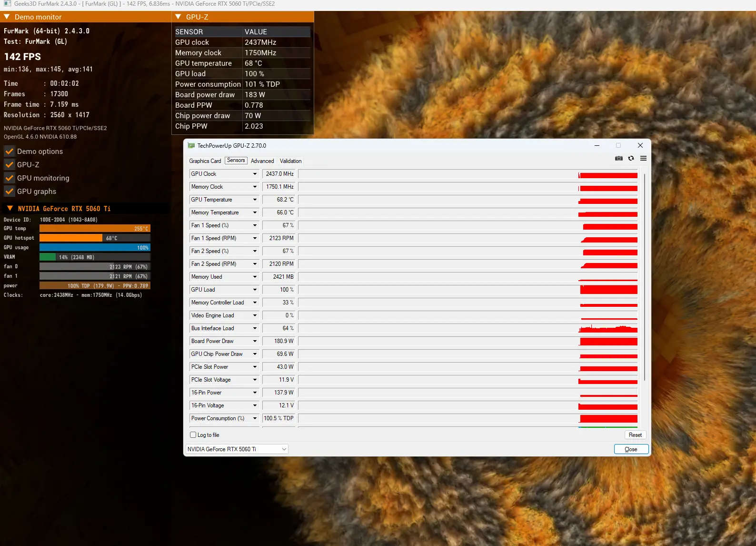Click the TechPowerUp GPU-Z title bar icon

pyautogui.click(x=191, y=146)
